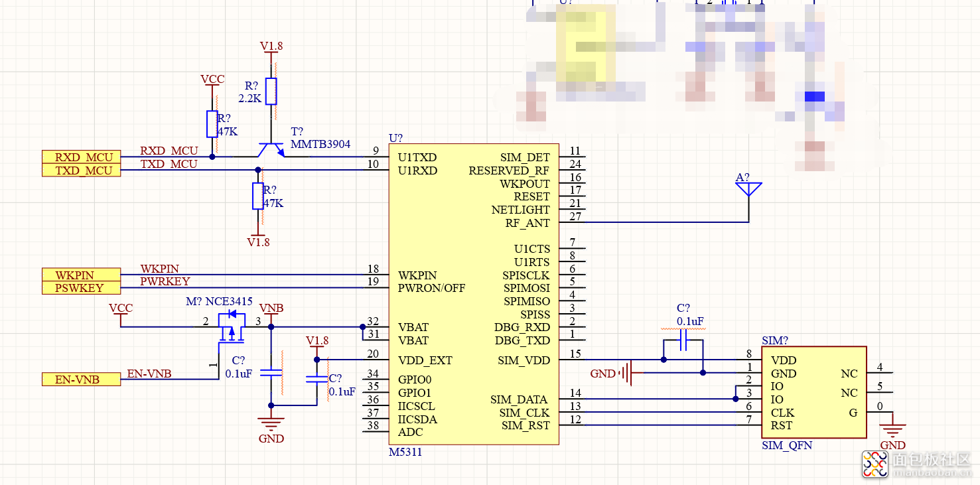Click the SIM_CLK pin label

pos(525,413)
